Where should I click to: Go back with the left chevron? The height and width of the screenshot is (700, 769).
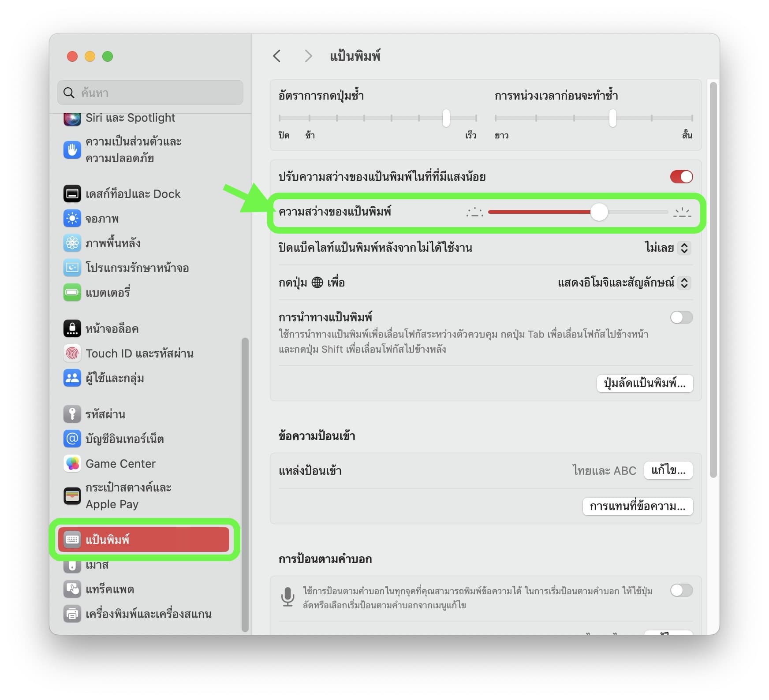coord(277,56)
